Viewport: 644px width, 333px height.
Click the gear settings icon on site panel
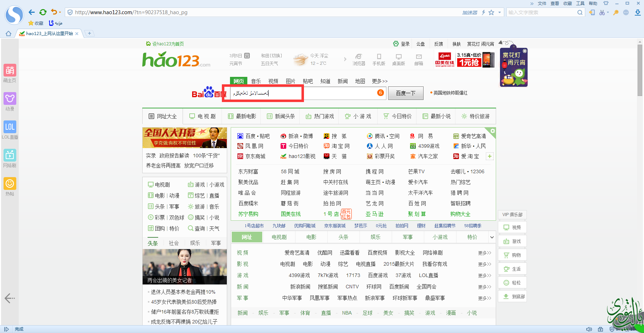(x=493, y=131)
